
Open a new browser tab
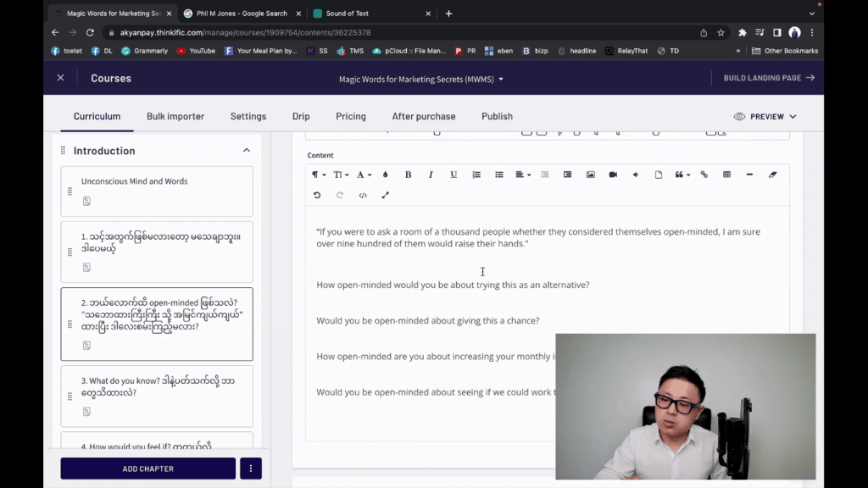[448, 14]
